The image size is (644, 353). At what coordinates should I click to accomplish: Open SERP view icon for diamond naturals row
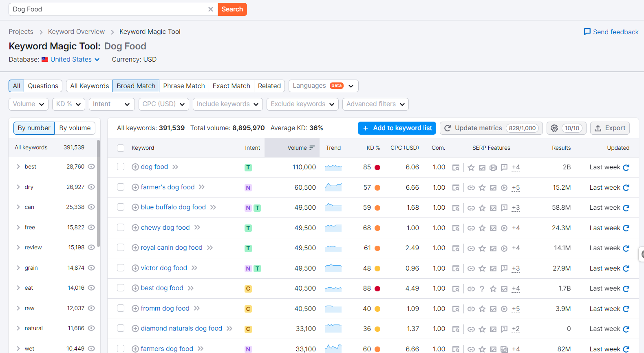coord(456,329)
